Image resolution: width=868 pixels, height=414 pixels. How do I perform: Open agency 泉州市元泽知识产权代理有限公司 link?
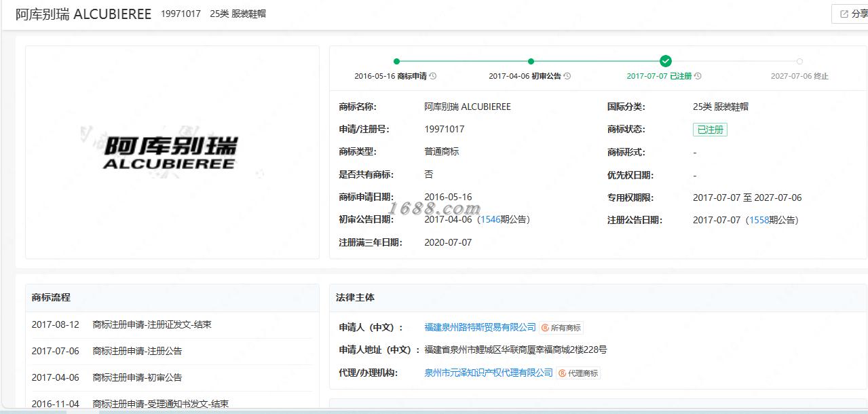489,373
